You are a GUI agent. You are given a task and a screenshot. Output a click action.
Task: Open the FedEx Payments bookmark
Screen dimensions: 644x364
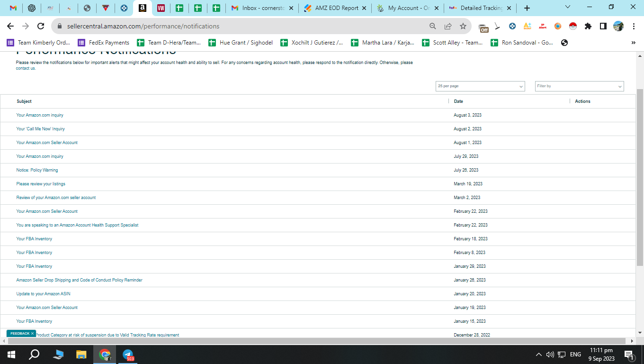[x=104, y=43]
